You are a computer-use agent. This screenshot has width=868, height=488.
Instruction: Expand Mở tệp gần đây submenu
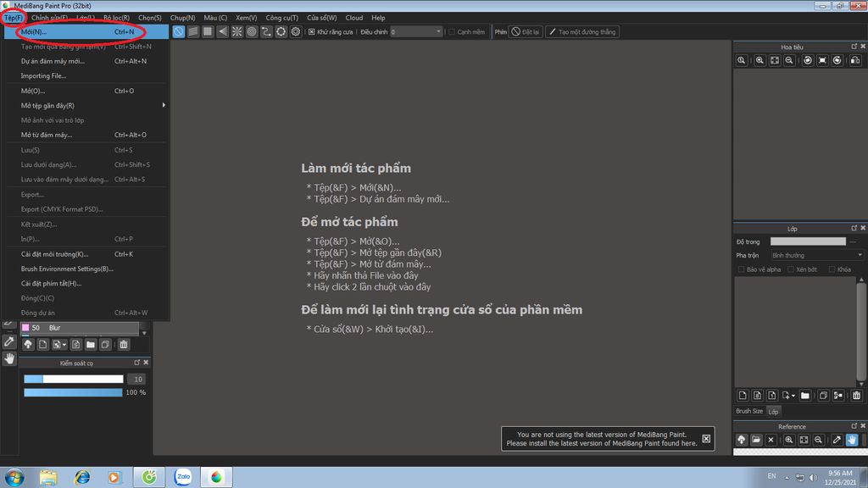point(86,105)
